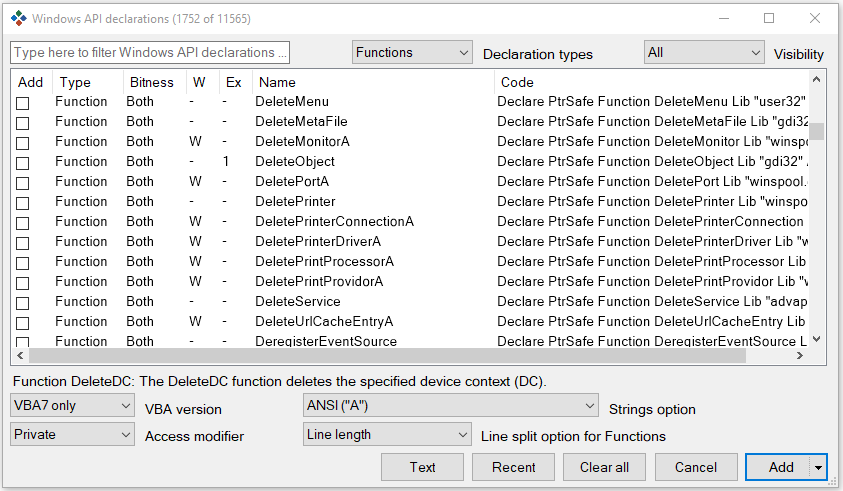
Task: Click the Clear all button
Action: [604, 467]
